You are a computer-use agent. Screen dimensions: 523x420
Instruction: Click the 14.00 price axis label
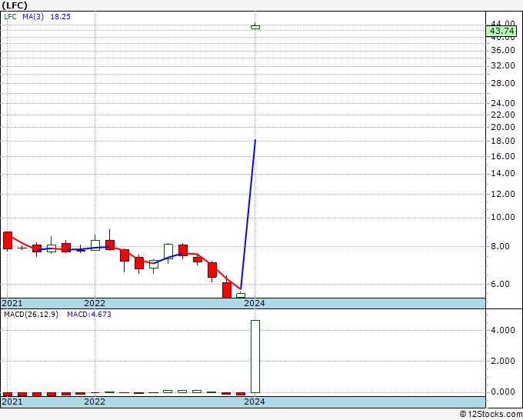click(503, 173)
